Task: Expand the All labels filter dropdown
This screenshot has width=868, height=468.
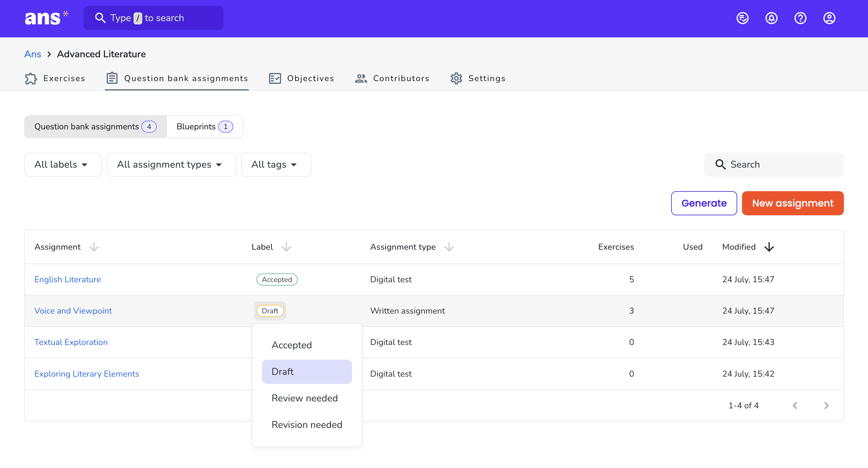Action: point(63,164)
